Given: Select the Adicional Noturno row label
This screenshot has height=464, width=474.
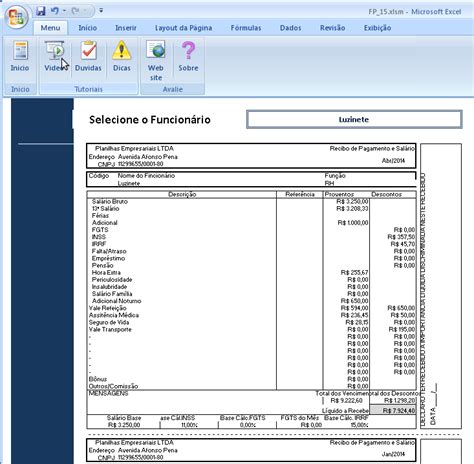Looking at the screenshot, I should click(x=116, y=301).
